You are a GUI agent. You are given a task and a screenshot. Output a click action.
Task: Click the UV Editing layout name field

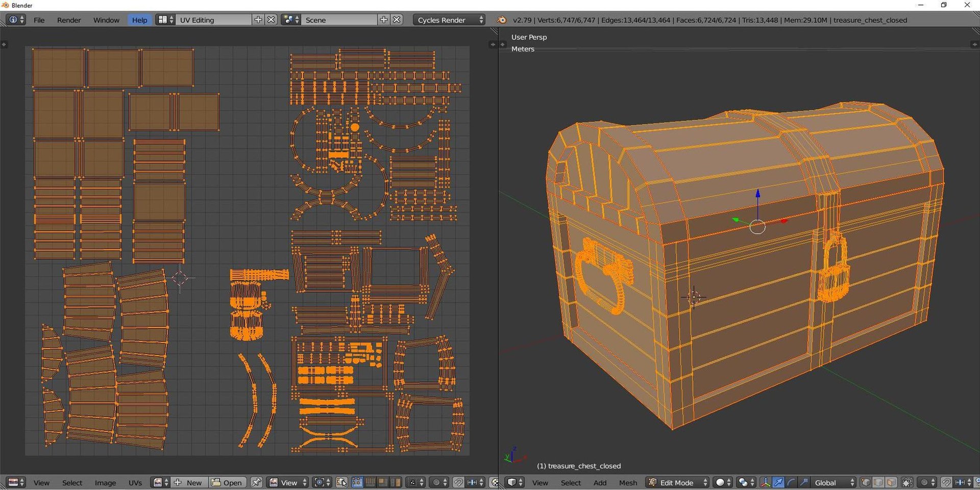pyautogui.click(x=214, y=20)
